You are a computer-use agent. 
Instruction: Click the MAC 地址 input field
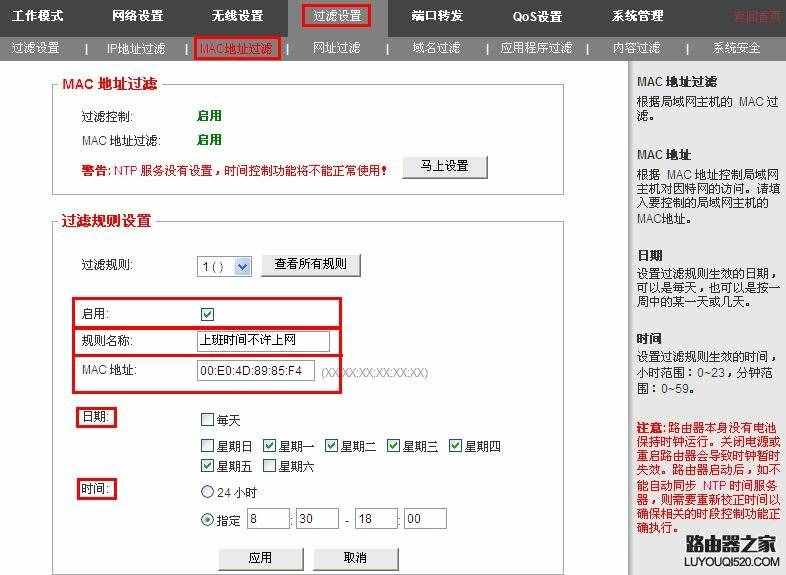[x=256, y=370]
